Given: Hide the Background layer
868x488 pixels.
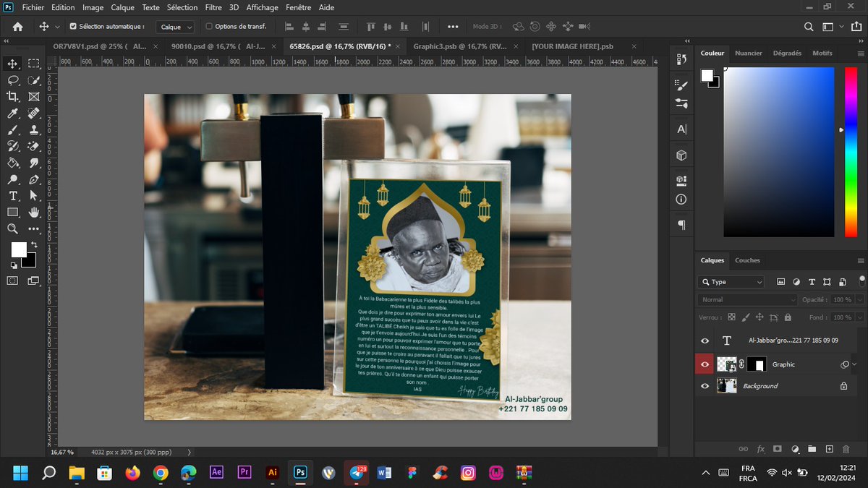Looking at the screenshot, I should pos(705,386).
